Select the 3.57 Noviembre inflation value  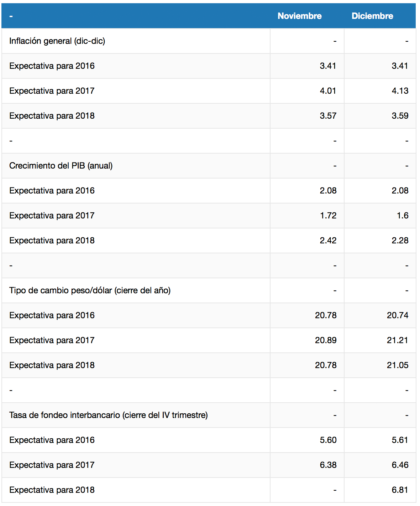point(328,116)
